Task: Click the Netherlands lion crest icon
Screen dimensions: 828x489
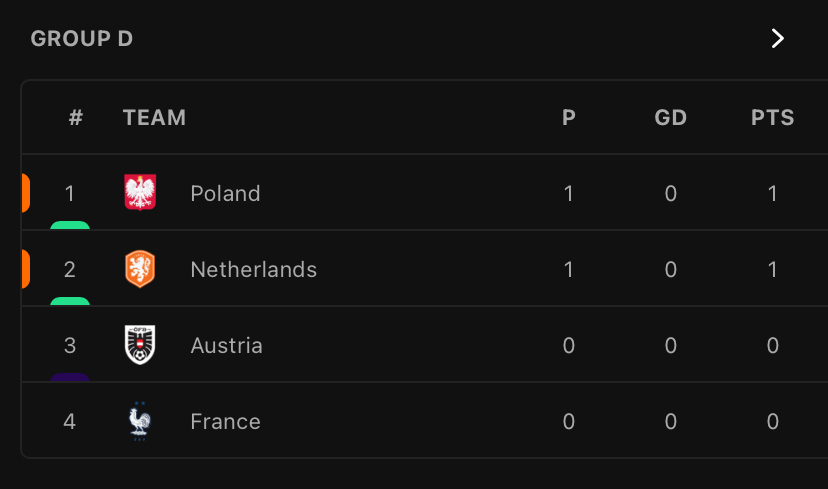Action: click(140, 269)
